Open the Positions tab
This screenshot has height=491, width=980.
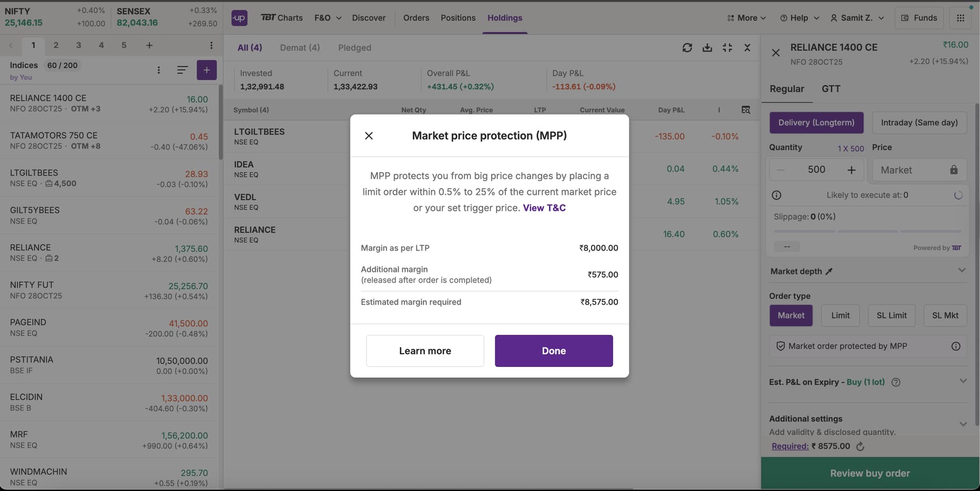click(458, 18)
